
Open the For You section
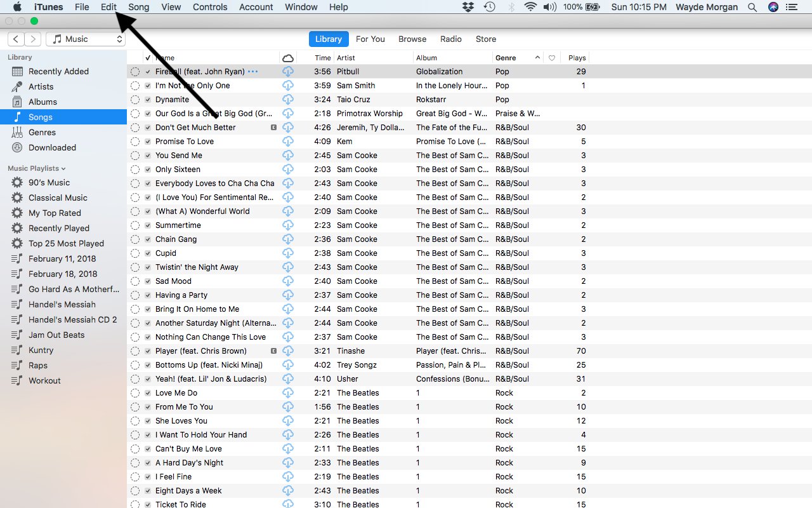click(x=370, y=39)
